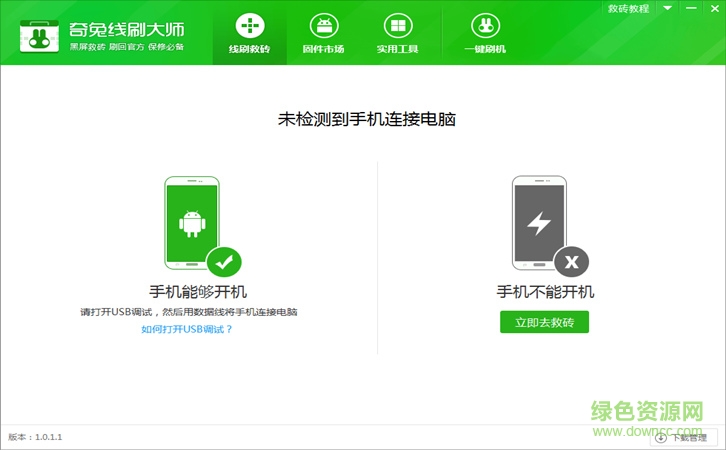Click the 手机不能开机 heading

(x=545, y=292)
